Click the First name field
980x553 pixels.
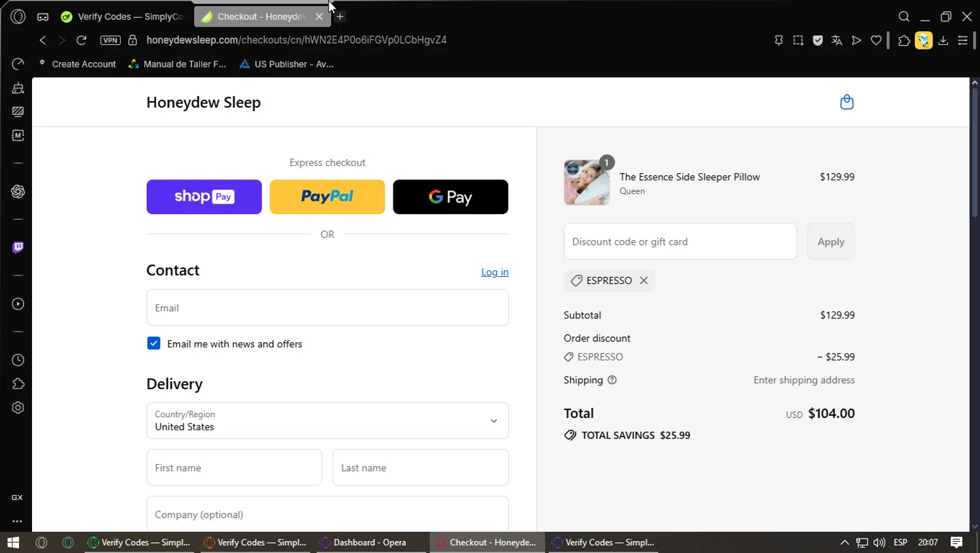pyautogui.click(x=235, y=467)
